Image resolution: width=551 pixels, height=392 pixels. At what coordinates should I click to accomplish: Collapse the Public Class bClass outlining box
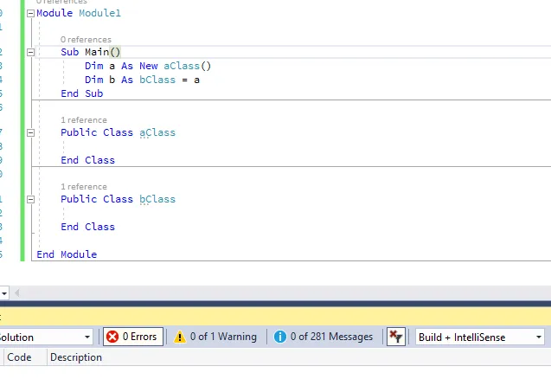coord(30,199)
